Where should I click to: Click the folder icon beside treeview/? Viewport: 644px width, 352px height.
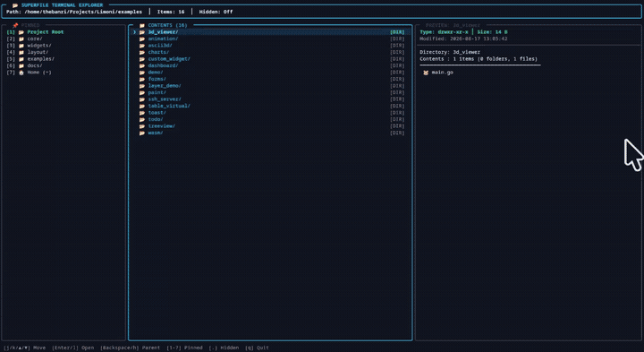point(142,126)
